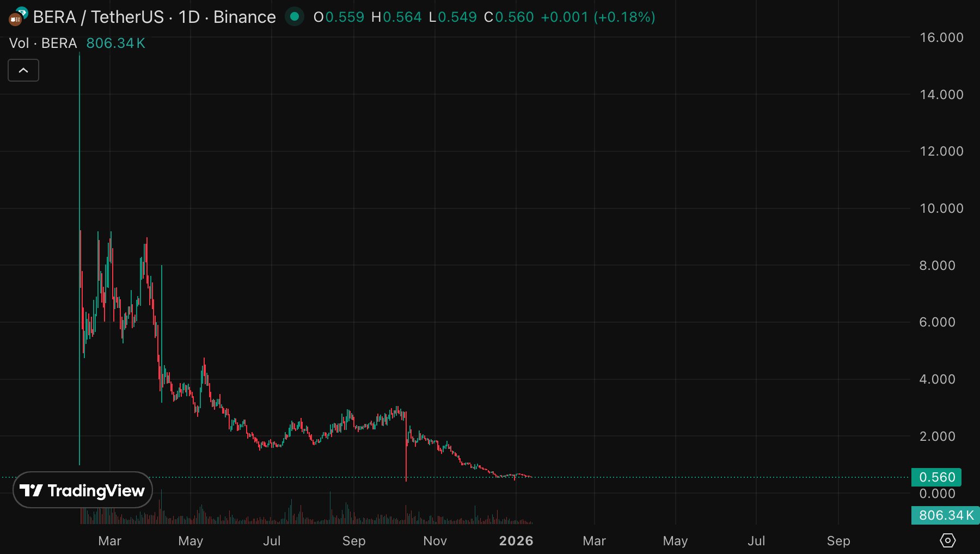Click the May label left of the 2026 label
Viewport: 980px width, 554px height.
(x=191, y=541)
